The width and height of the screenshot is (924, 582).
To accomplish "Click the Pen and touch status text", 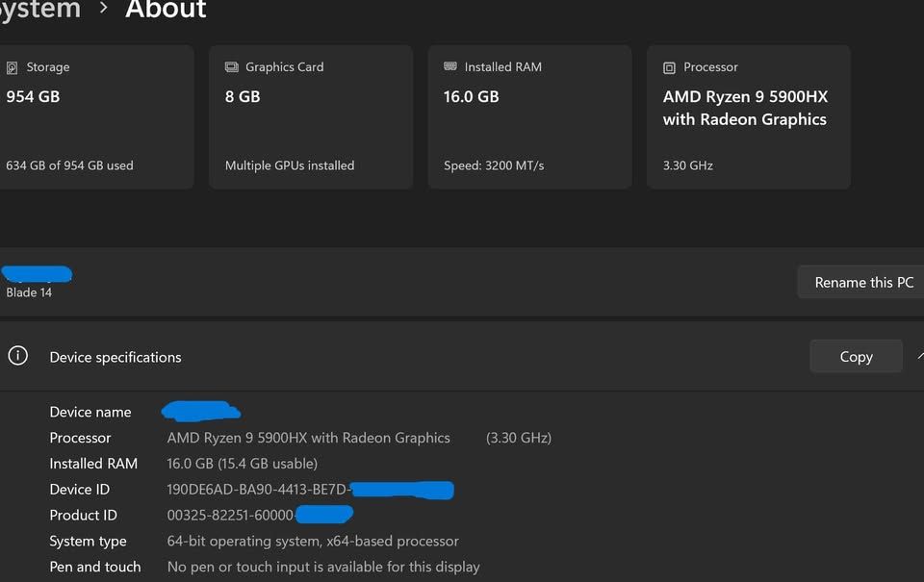I will [x=323, y=568].
